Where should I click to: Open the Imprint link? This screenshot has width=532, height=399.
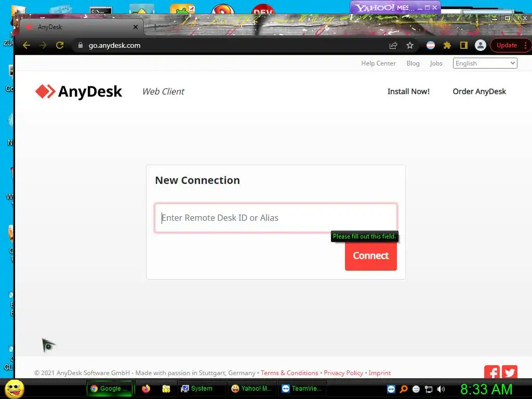(380, 373)
